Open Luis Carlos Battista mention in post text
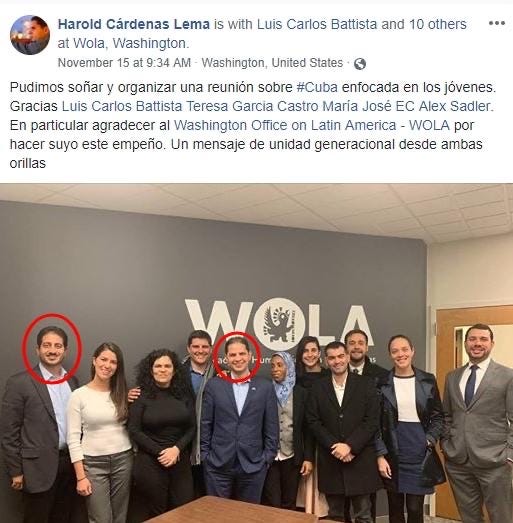This screenshot has height=523, width=513. coord(122,106)
